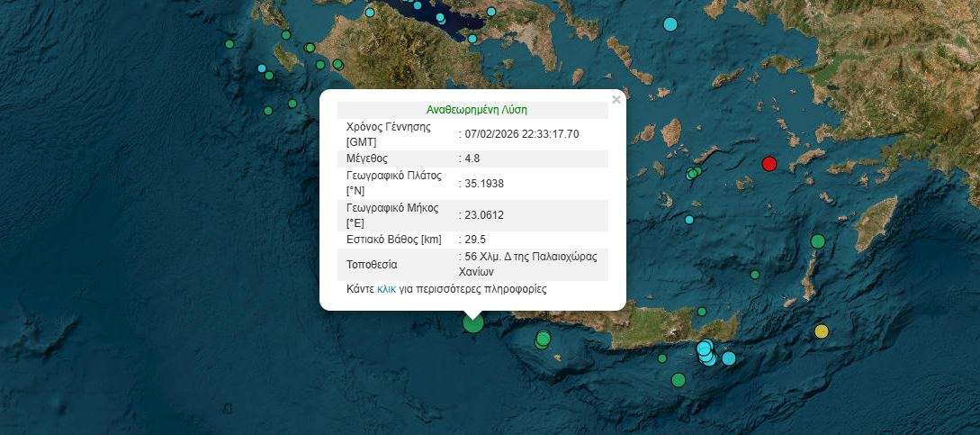This screenshot has height=435, width=980.
Task: Open the 'κλικ' more information link
Action: [387, 289]
